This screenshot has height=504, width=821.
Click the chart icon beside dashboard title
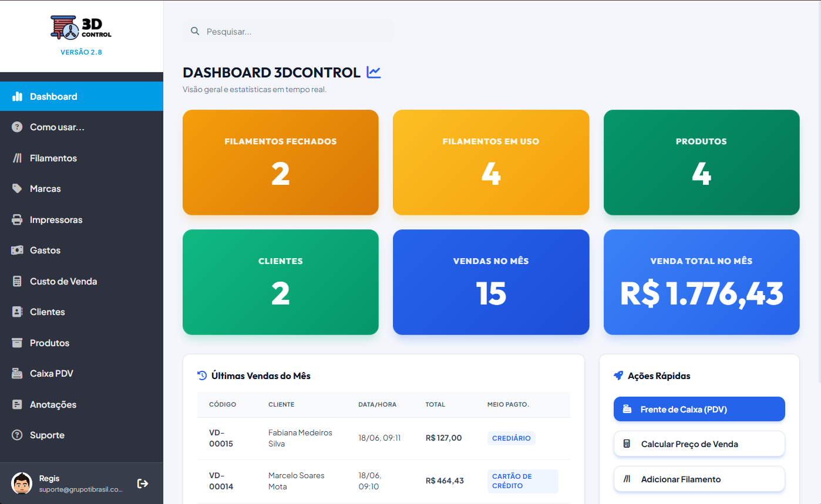(374, 72)
